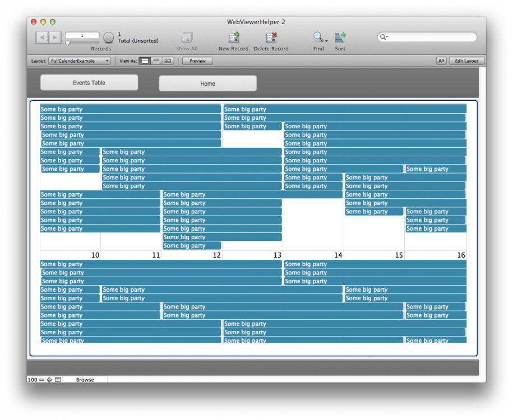Viewport: 513px width, 420px height.
Task: Click the Events Table button
Action: tap(89, 83)
